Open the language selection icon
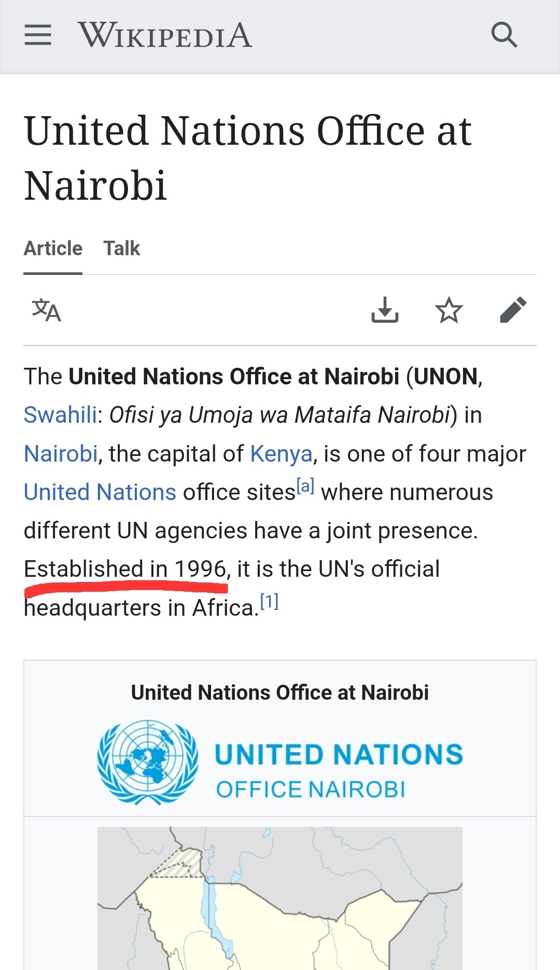 pos(47,310)
